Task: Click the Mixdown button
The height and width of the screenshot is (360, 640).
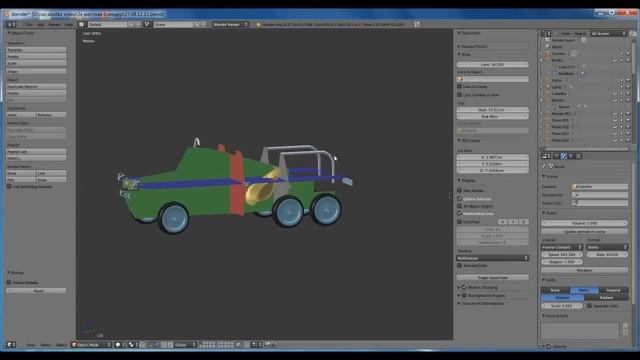Action: (x=584, y=270)
